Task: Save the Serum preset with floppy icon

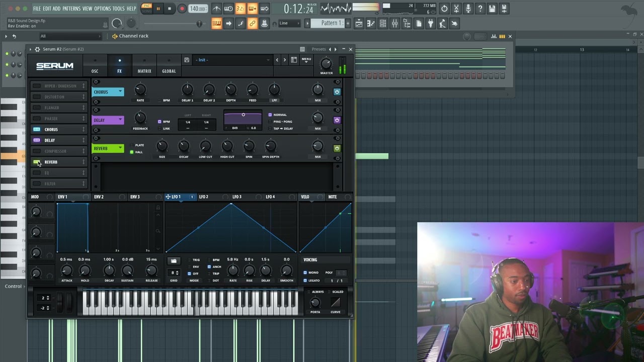Action: (187, 60)
